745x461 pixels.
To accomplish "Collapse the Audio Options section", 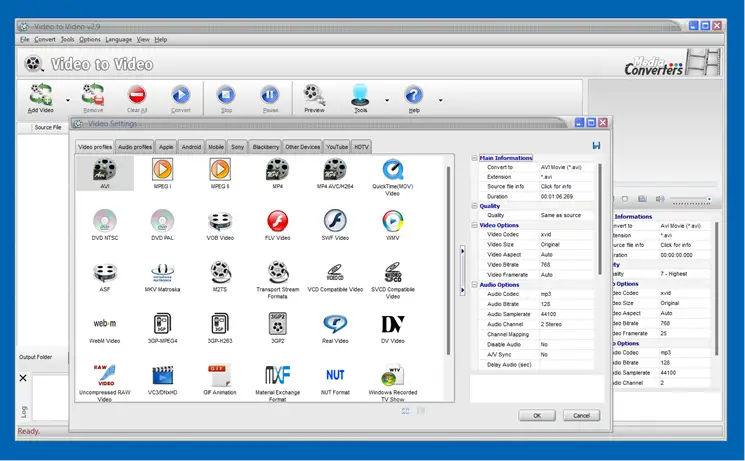I will tap(474, 284).
